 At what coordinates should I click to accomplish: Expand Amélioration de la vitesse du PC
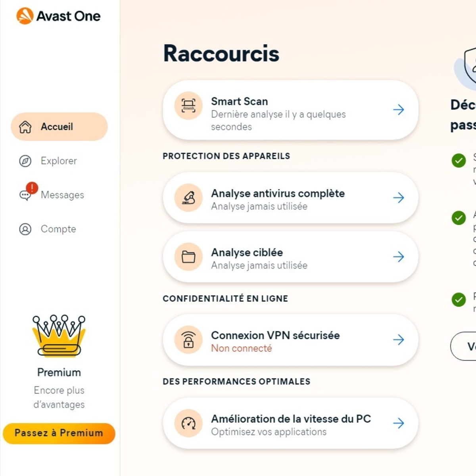[x=398, y=423]
